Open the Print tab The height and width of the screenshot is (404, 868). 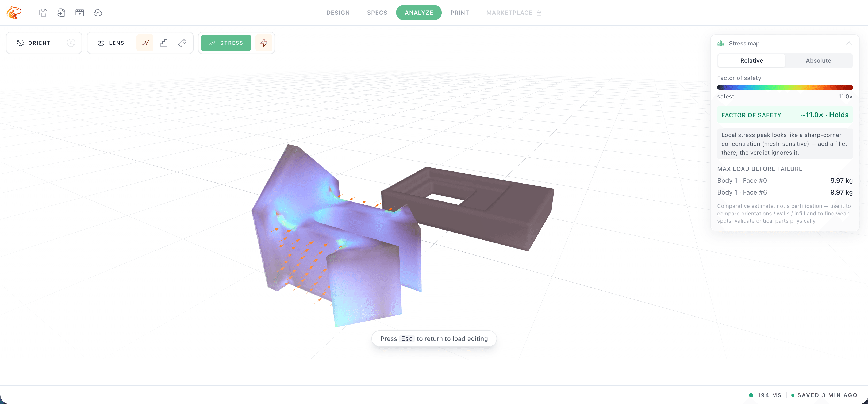[460, 13]
